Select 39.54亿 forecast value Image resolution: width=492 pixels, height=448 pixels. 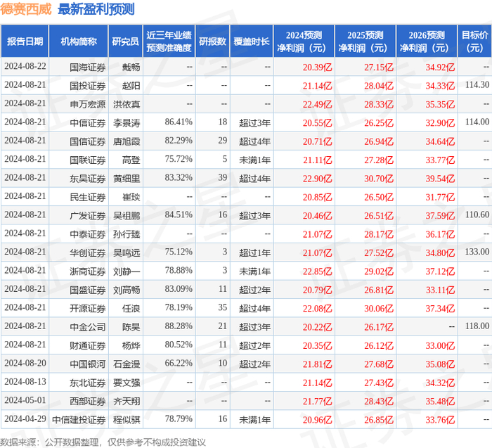440,179
